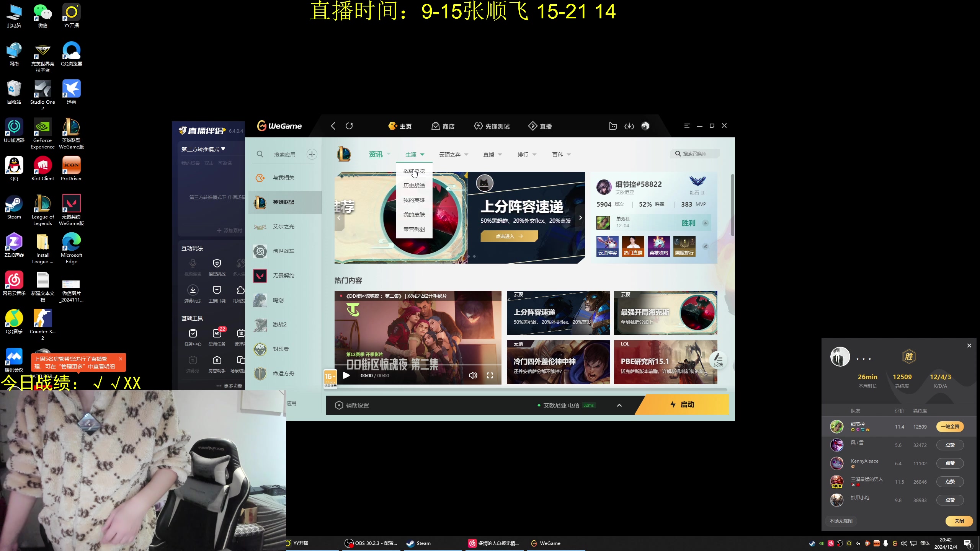
Task: Click the League of Legends logo icon
Action: (x=344, y=154)
